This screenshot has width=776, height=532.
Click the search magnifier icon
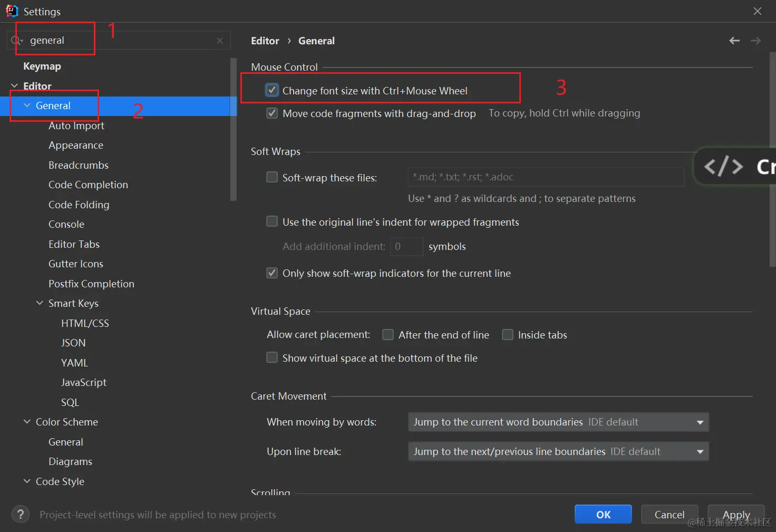pyautogui.click(x=16, y=41)
